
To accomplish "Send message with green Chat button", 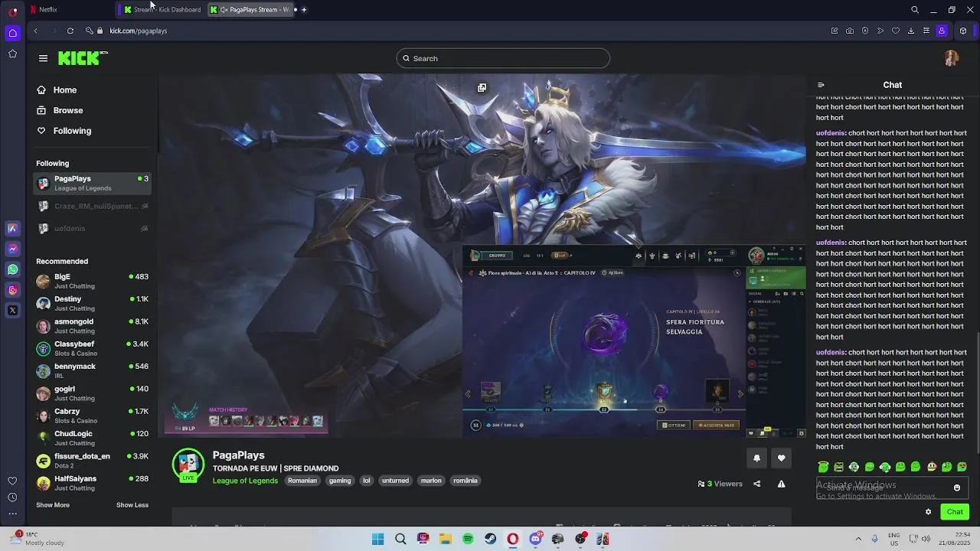I will [955, 512].
